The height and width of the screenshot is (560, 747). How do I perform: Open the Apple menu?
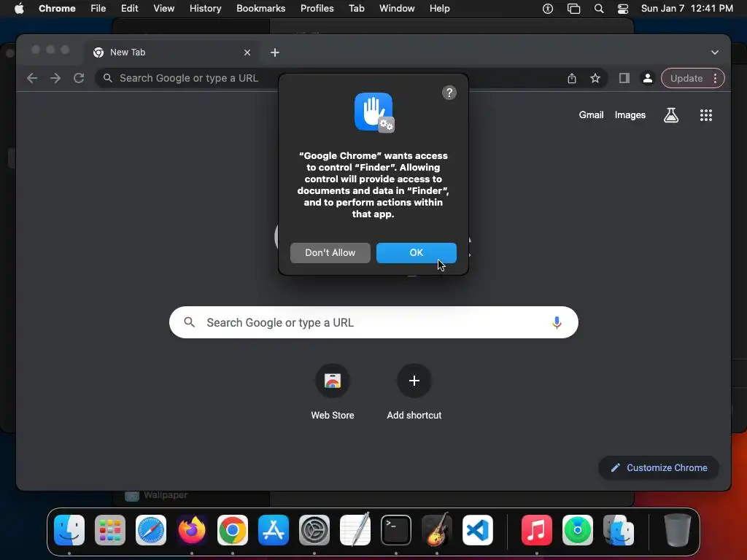19,8
